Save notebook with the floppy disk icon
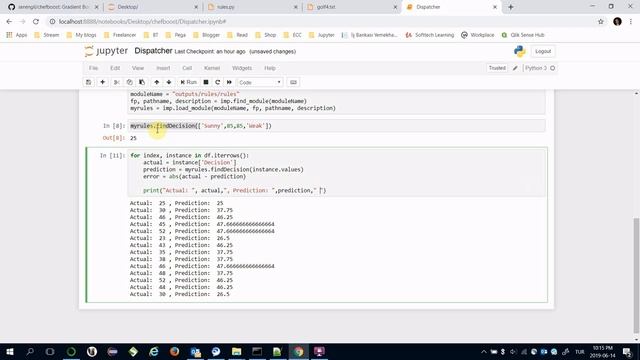The image size is (640, 360). click(89, 82)
